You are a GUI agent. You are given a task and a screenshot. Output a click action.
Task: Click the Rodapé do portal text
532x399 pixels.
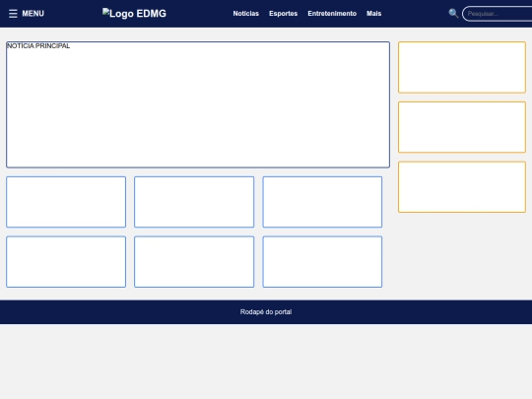(266, 311)
